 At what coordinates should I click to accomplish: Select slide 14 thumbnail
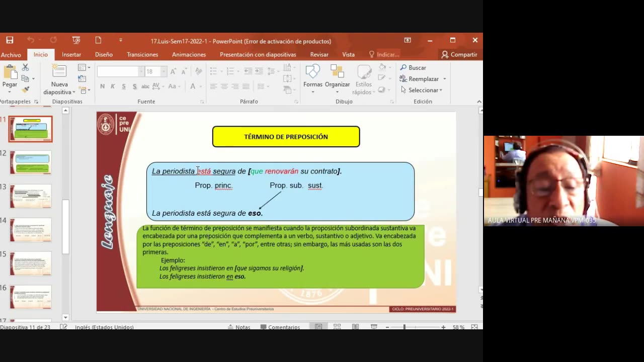point(30,230)
